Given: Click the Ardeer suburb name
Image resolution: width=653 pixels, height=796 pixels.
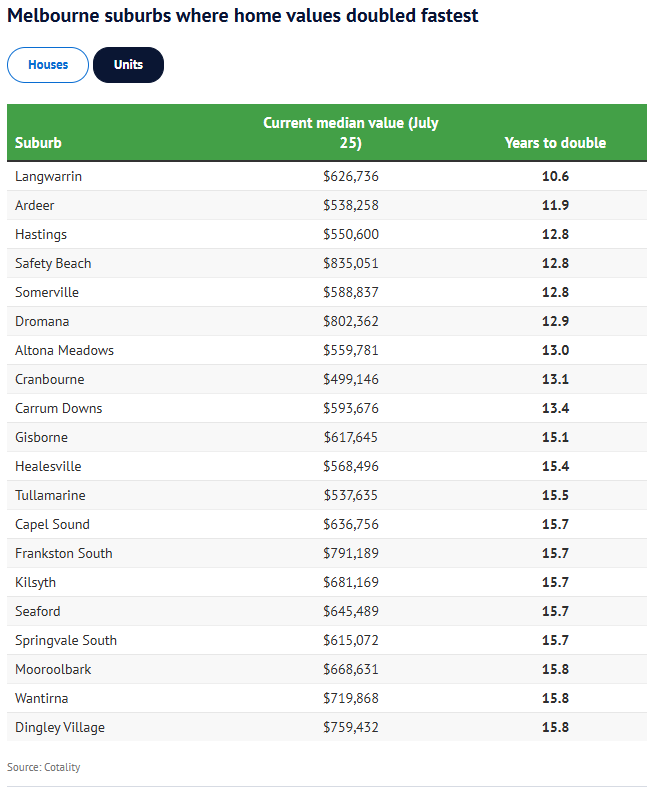Looking at the screenshot, I should click(35, 205).
